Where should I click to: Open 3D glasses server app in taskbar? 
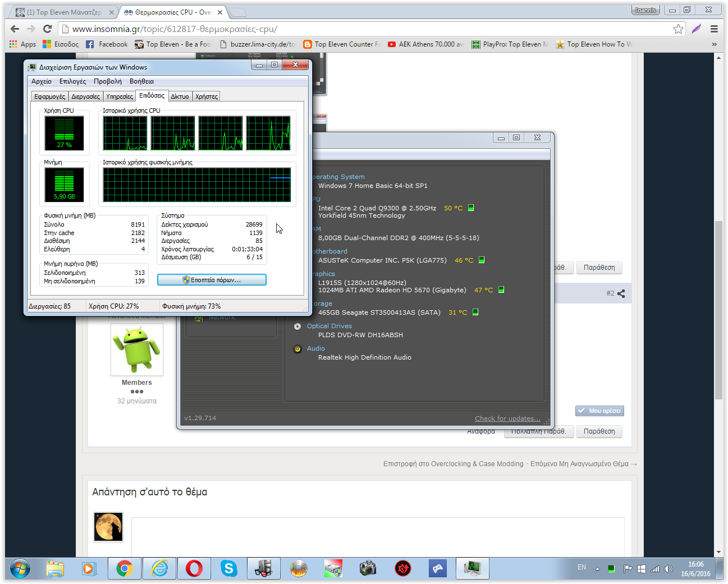(x=263, y=568)
